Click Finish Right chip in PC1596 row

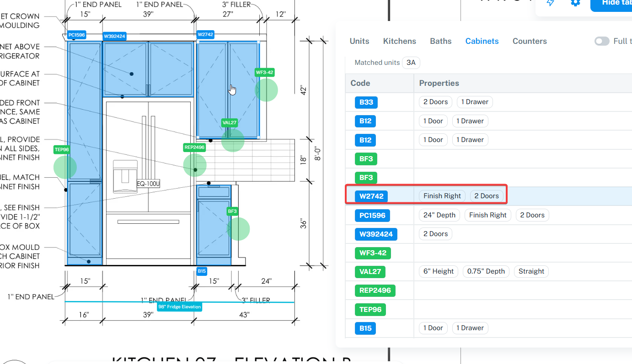coord(488,215)
